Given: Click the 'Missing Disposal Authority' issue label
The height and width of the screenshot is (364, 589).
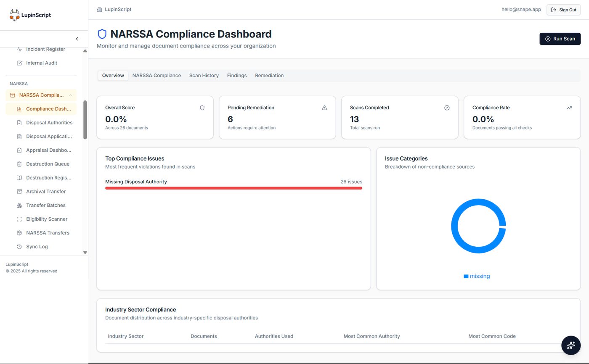Looking at the screenshot, I should [x=136, y=182].
